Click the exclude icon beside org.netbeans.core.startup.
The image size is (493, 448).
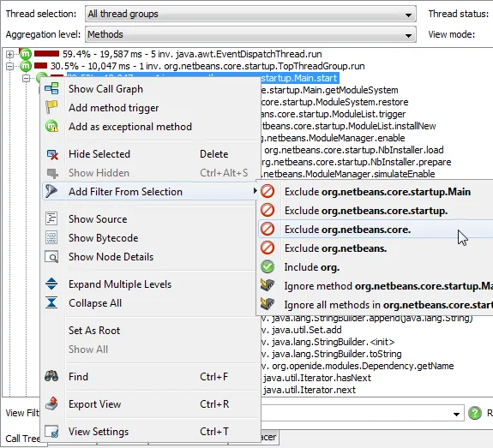268,210
